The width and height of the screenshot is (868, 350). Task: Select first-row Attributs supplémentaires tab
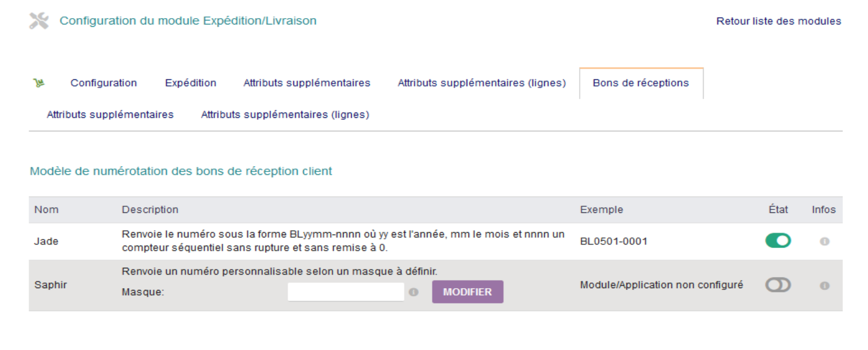307,83
